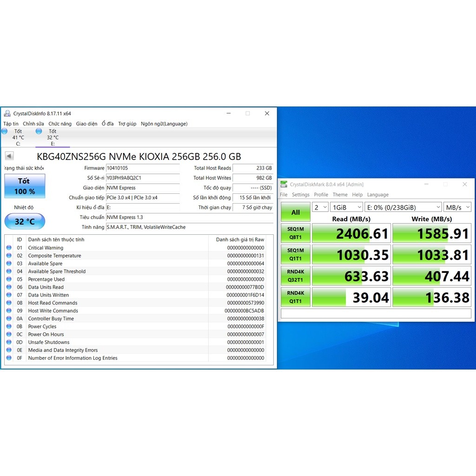Click status orb for Host Read Commands row
The image size is (476, 476).
pyautogui.click(x=9, y=303)
